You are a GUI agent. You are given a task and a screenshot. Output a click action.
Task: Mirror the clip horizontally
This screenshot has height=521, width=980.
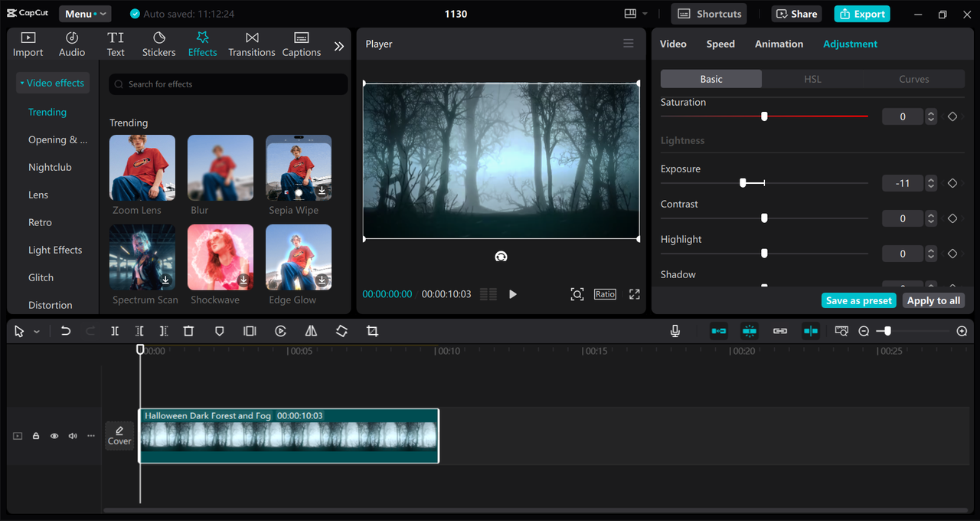click(311, 331)
